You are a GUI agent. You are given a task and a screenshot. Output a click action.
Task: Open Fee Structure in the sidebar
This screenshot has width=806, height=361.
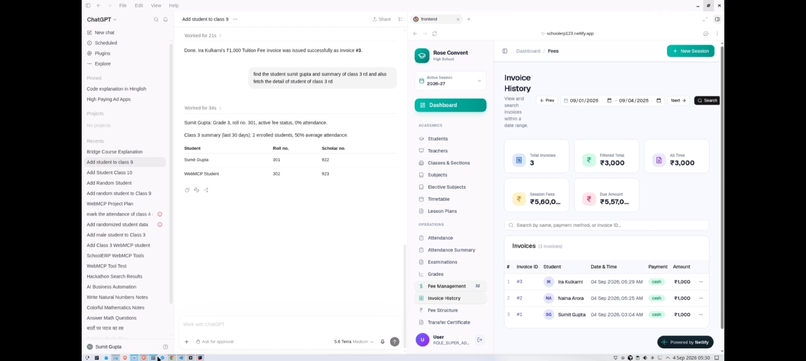[x=442, y=310]
